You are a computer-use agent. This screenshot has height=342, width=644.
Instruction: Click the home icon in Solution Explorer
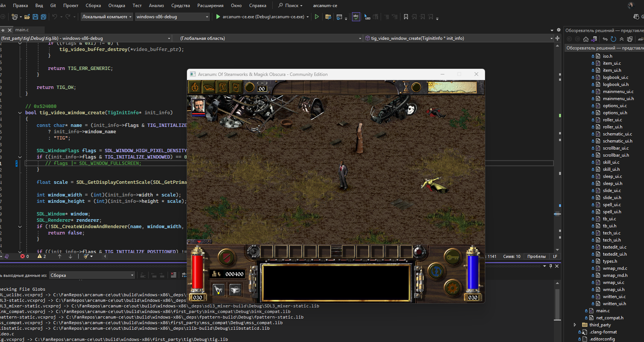586,39
